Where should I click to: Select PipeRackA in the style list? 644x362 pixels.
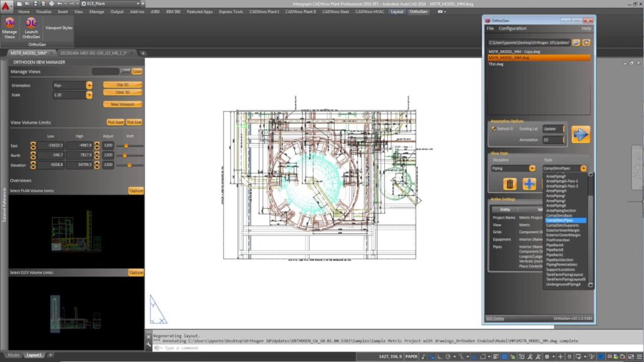556,244
